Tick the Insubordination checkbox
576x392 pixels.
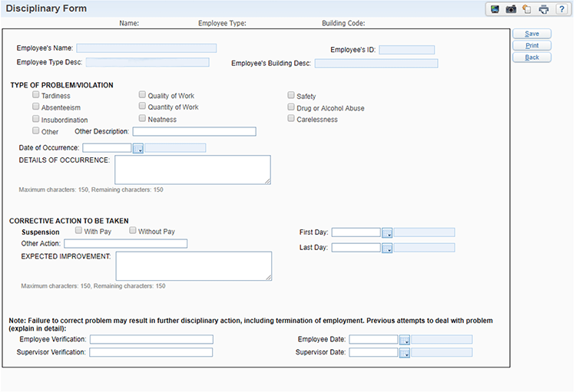coord(35,119)
